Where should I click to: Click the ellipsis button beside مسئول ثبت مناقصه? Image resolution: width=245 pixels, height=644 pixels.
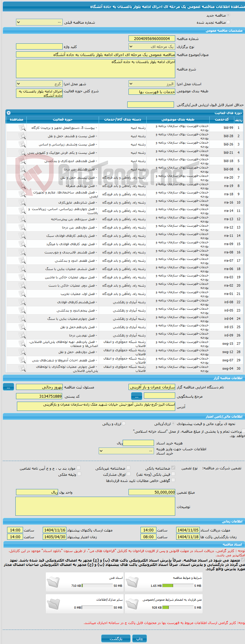8,387
